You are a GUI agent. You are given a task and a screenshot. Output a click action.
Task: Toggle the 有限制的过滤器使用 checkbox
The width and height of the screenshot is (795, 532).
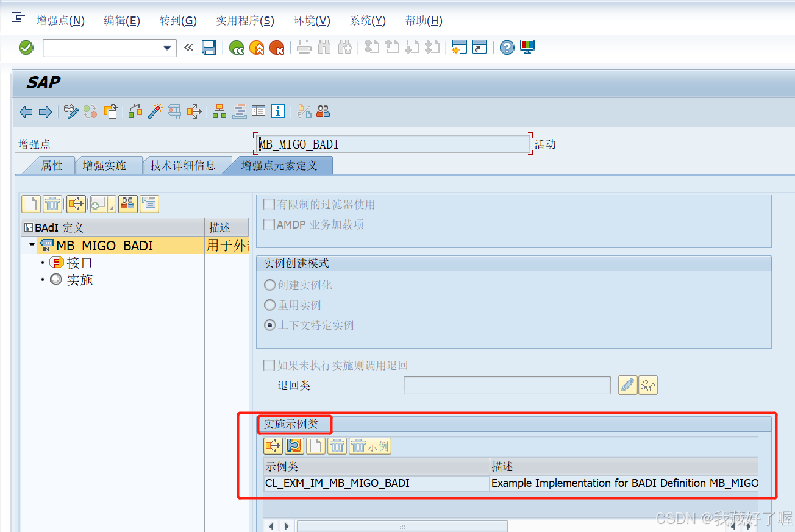pyautogui.click(x=269, y=204)
